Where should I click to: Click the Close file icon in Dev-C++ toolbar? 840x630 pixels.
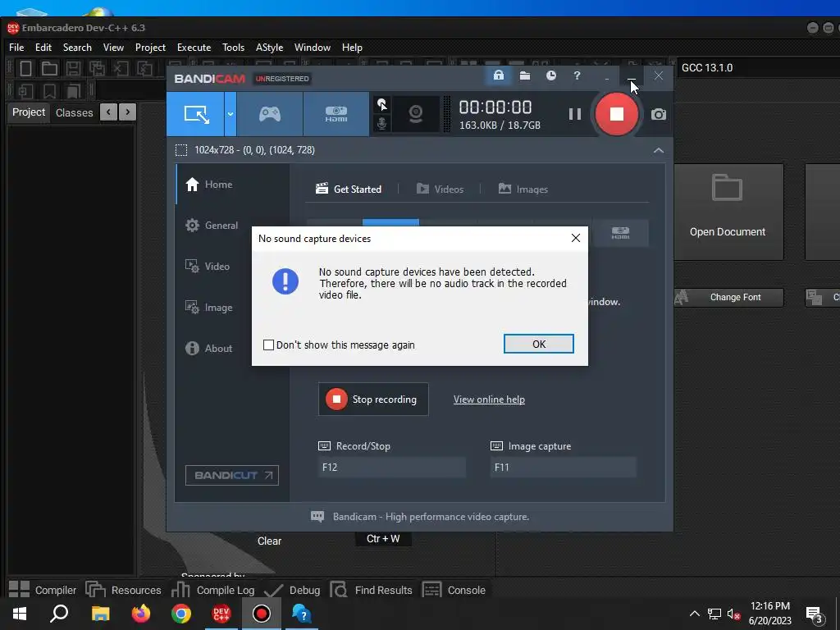pyautogui.click(x=121, y=68)
